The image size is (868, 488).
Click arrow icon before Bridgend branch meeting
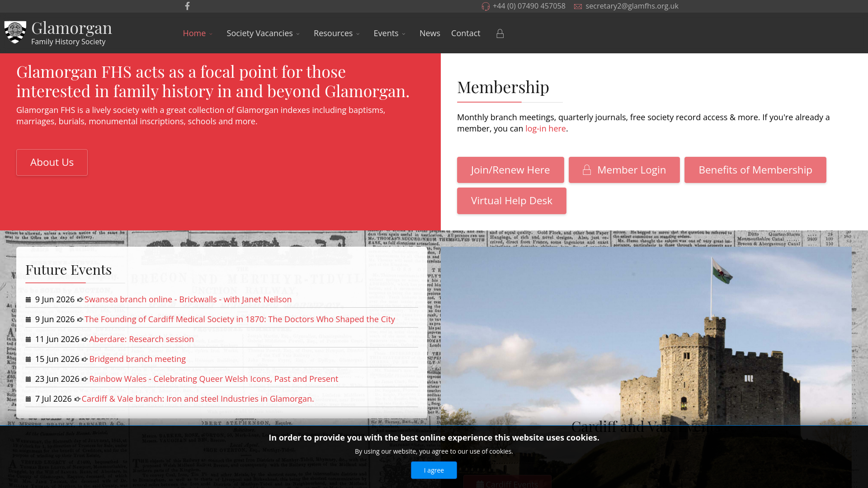[85, 359]
